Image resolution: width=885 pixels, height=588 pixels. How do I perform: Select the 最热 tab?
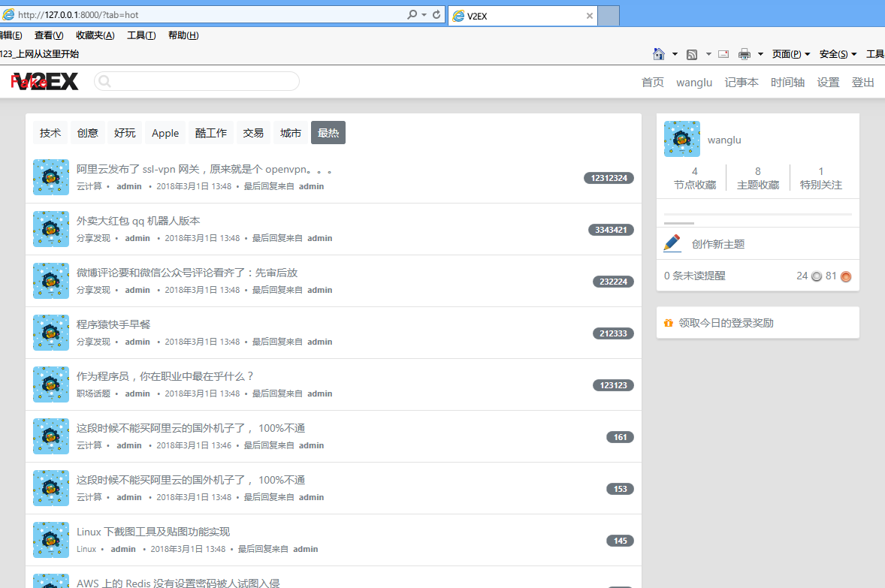(328, 133)
